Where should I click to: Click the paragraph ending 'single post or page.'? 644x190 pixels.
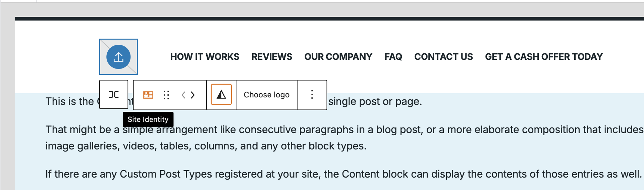(x=375, y=101)
